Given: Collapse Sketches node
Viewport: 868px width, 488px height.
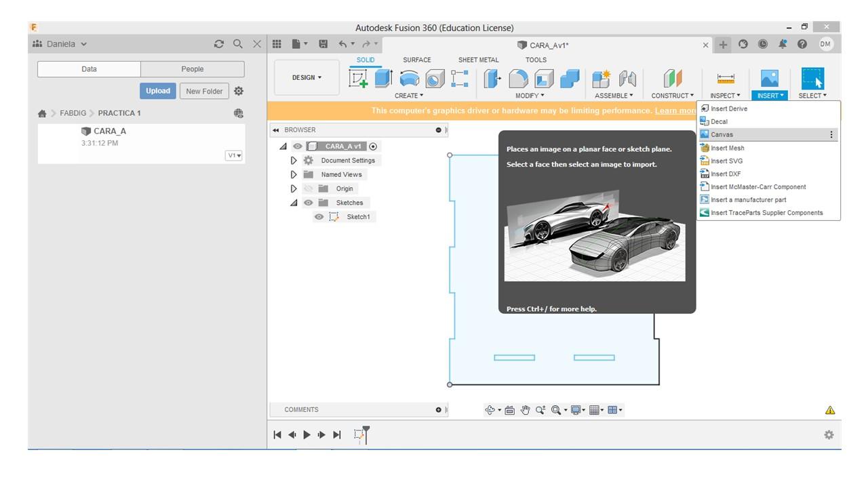Looking at the screenshot, I should [x=294, y=203].
